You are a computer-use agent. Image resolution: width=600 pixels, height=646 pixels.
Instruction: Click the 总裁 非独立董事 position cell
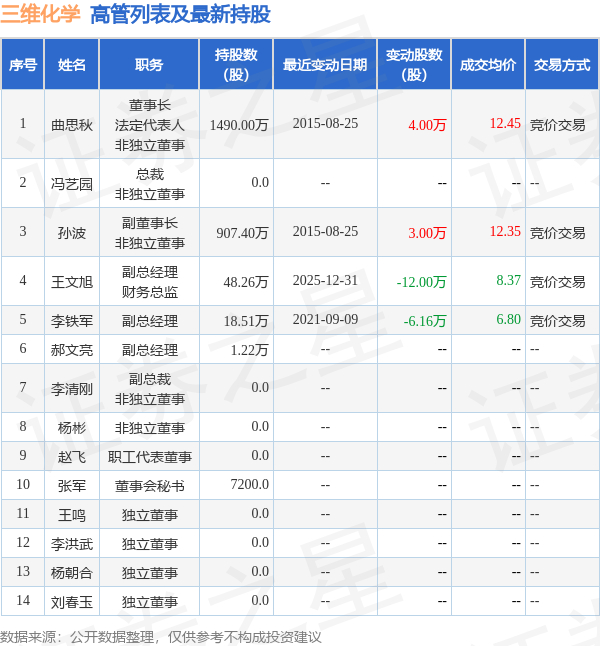(x=150, y=184)
